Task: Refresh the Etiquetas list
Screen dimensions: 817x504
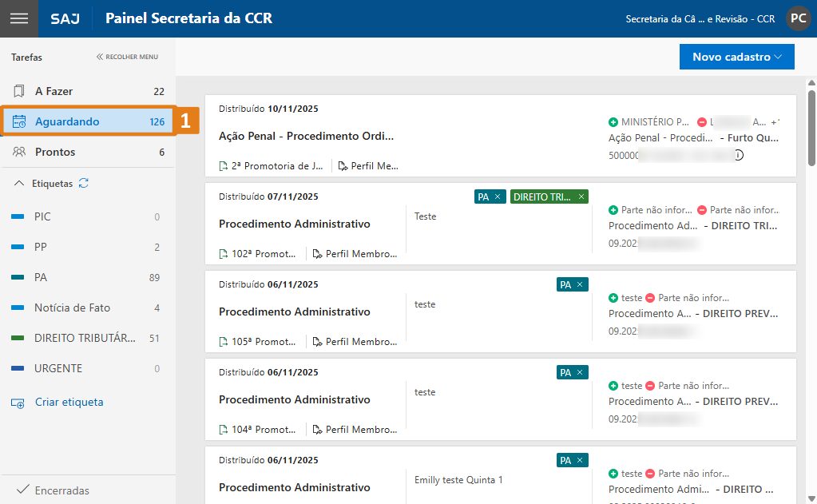Action: [83, 183]
